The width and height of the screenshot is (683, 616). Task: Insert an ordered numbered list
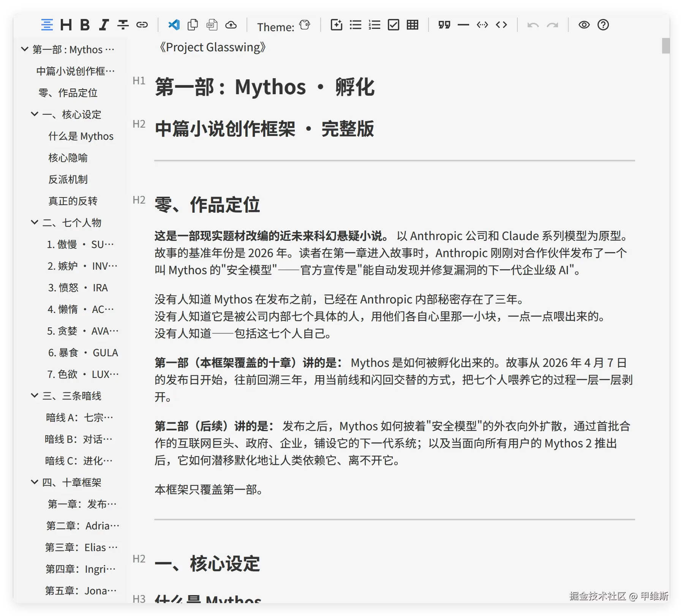click(375, 25)
